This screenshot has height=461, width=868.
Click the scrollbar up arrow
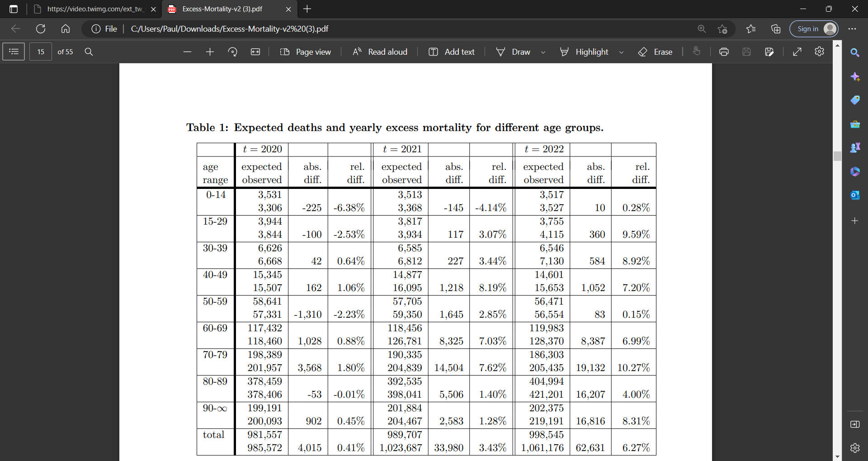(x=837, y=45)
